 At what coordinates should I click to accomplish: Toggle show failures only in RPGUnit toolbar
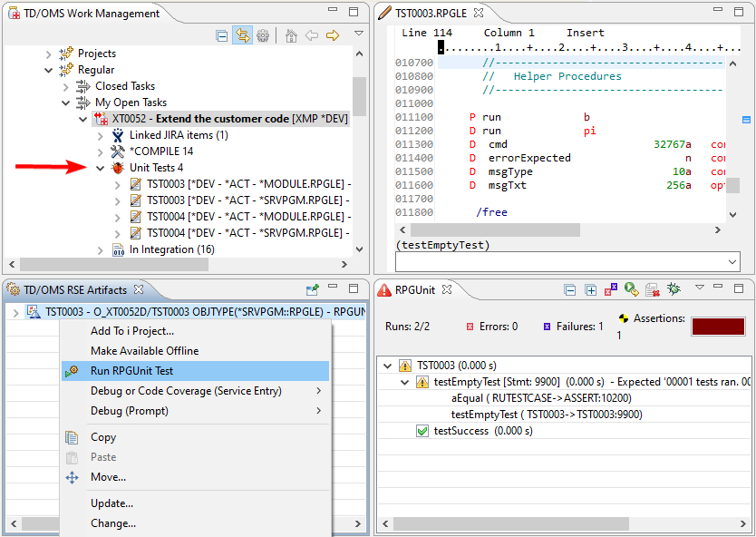(x=611, y=289)
